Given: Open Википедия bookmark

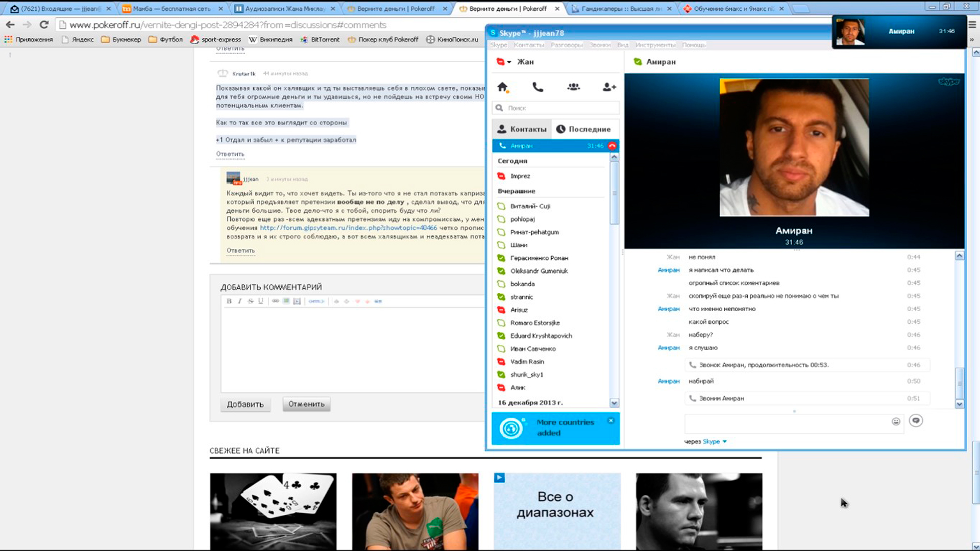Looking at the screenshot, I should pyautogui.click(x=271, y=39).
